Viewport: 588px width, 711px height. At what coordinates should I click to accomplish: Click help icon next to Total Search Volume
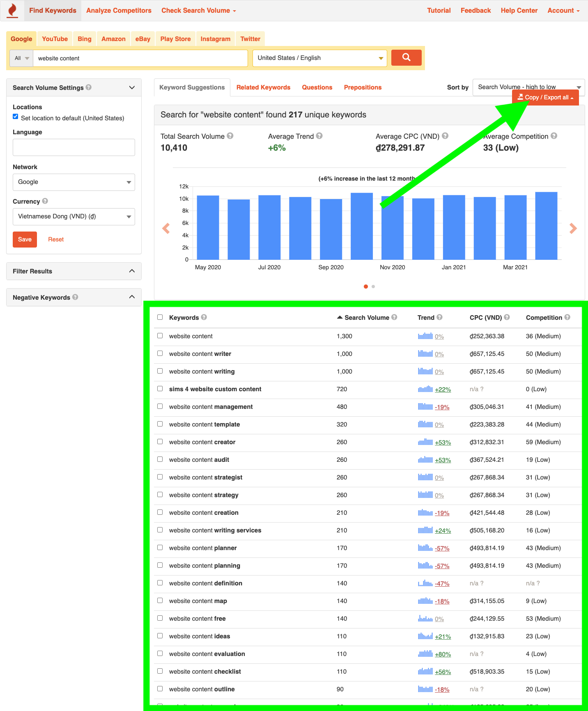230,136
